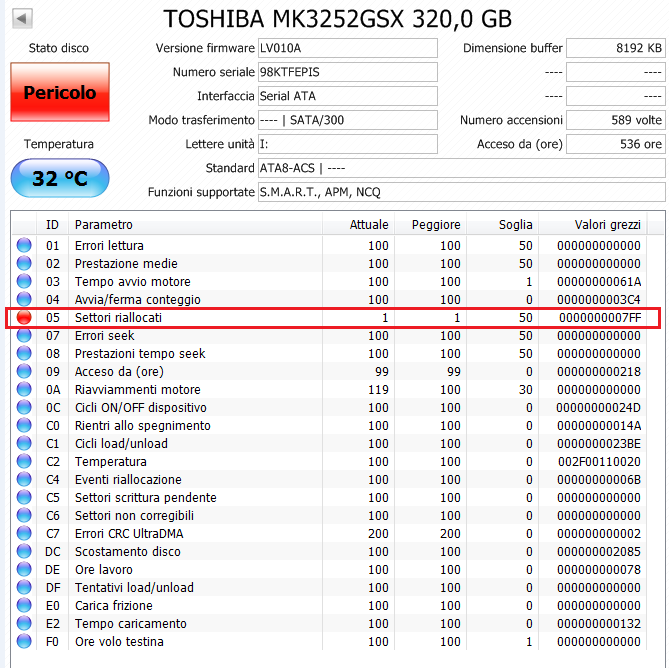
Task: Click the blue status icon for Errori seek
Action: coord(24,335)
